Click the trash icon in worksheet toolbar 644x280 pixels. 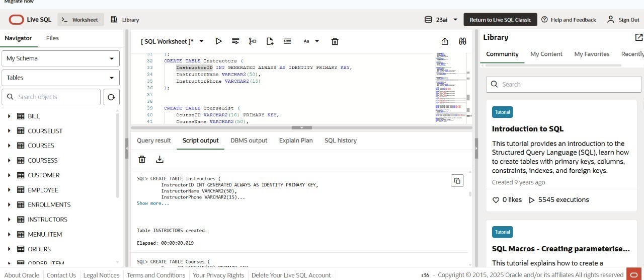click(335, 41)
